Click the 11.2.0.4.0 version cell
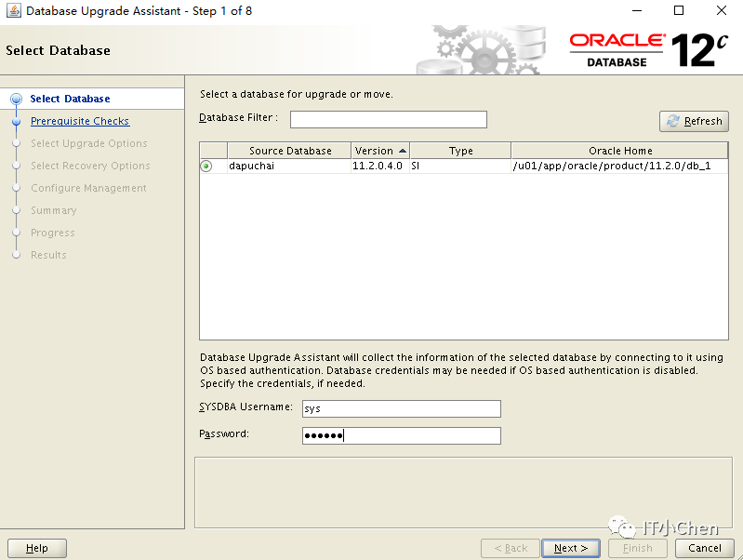Viewport: 743px width, 560px height. (380, 166)
